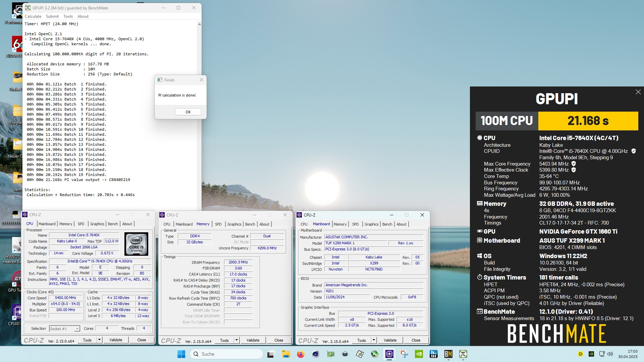The width and height of the screenshot is (644, 362).
Task: Select CPU tab in middle CPU-Z window
Action: [x=167, y=224]
